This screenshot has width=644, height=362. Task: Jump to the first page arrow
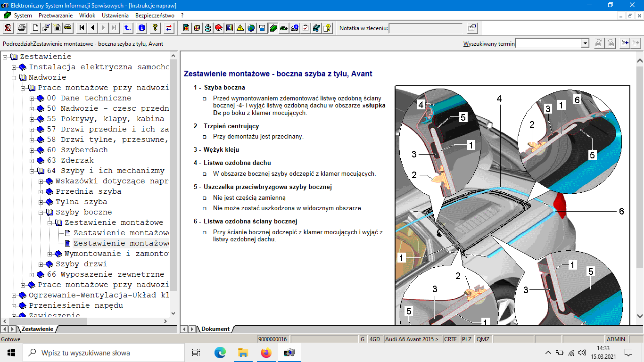82,28
